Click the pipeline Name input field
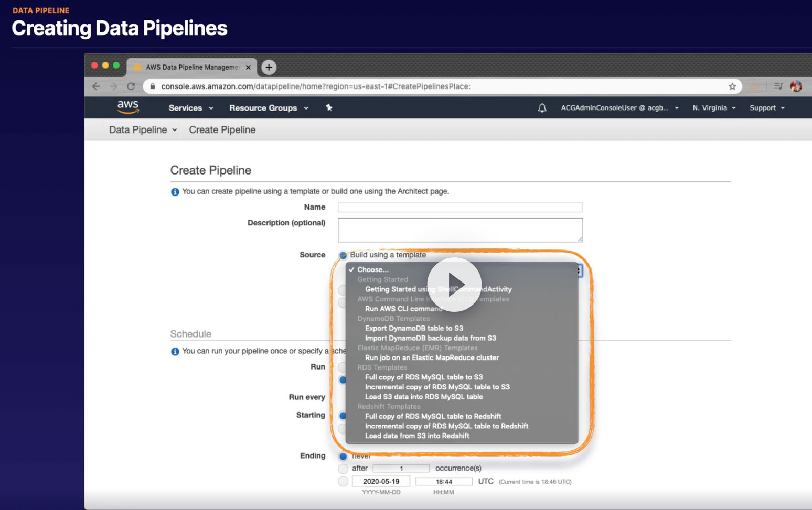Screen dimensions: 812x510 [x=460, y=208]
